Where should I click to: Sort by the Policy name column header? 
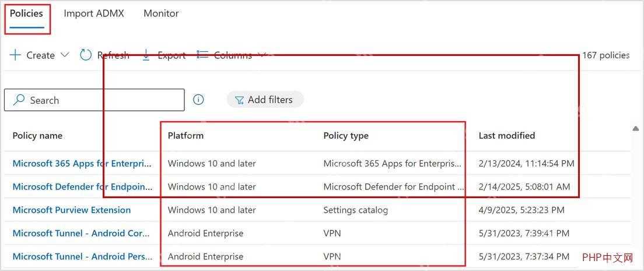click(x=37, y=135)
